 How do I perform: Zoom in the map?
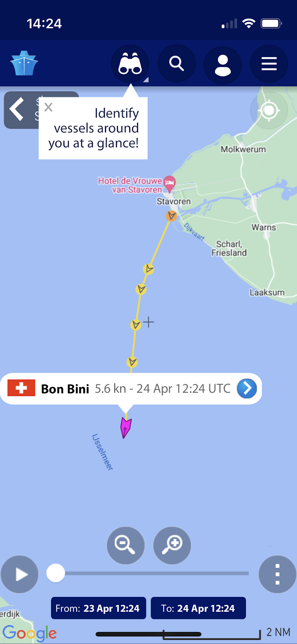point(172,545)
